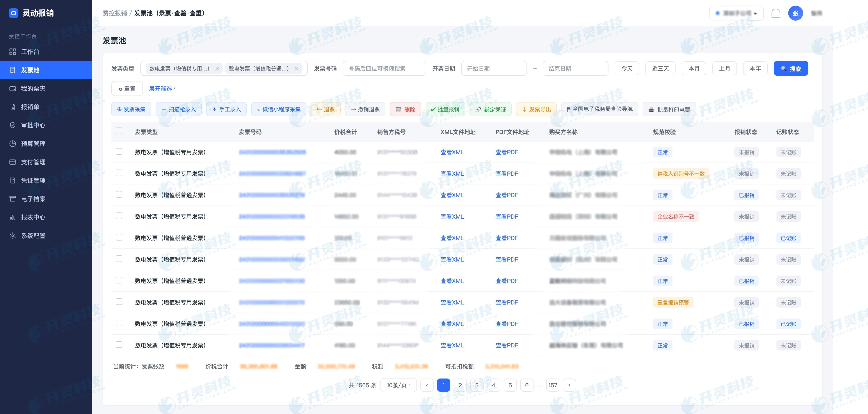The height and width of the screenshot is (414, 868).
Task: Click the 电子档案 archive box icon
Action: click(x=13, y=199)
